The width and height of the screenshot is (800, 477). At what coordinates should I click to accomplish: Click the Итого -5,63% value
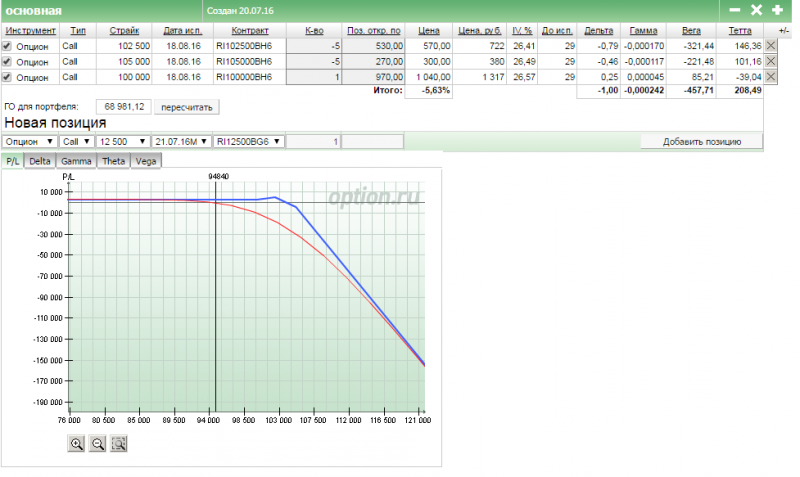pos(436,91)
